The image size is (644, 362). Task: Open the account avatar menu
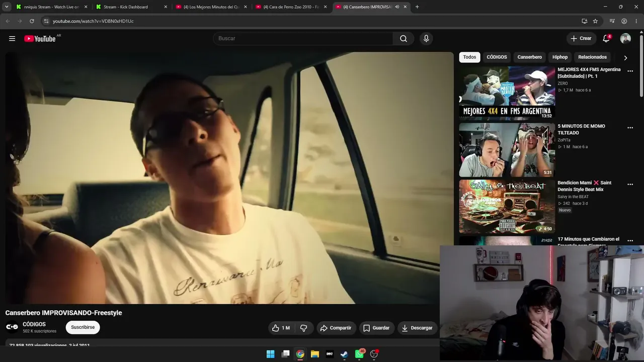(x=625, y=39)
